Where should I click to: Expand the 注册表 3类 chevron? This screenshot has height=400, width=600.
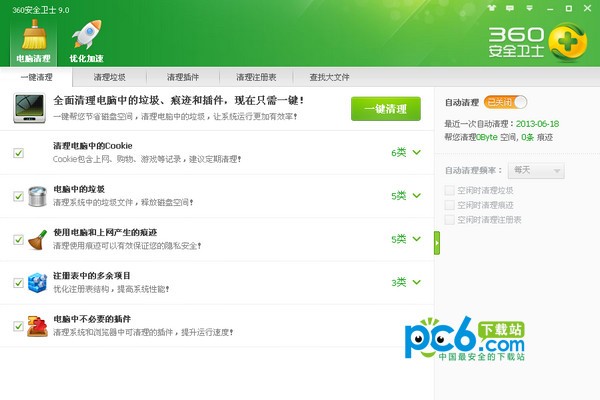(x=417, y=282)
